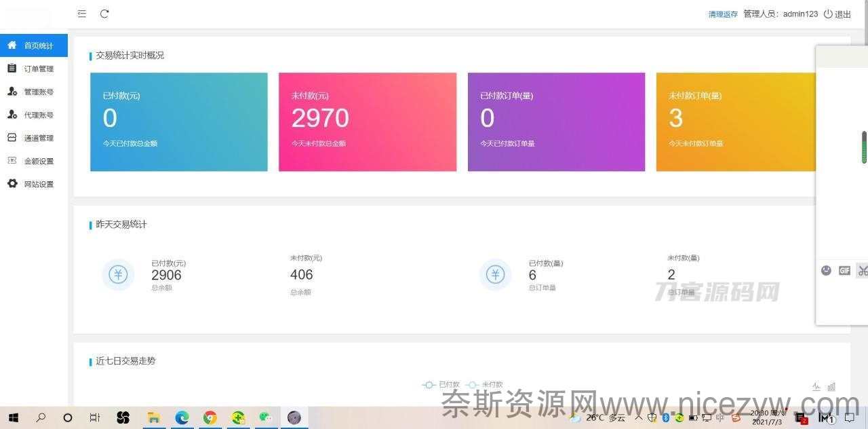Click the refresh icon in top bar
This screenshot has height=429, width=868.
(104, 14)
